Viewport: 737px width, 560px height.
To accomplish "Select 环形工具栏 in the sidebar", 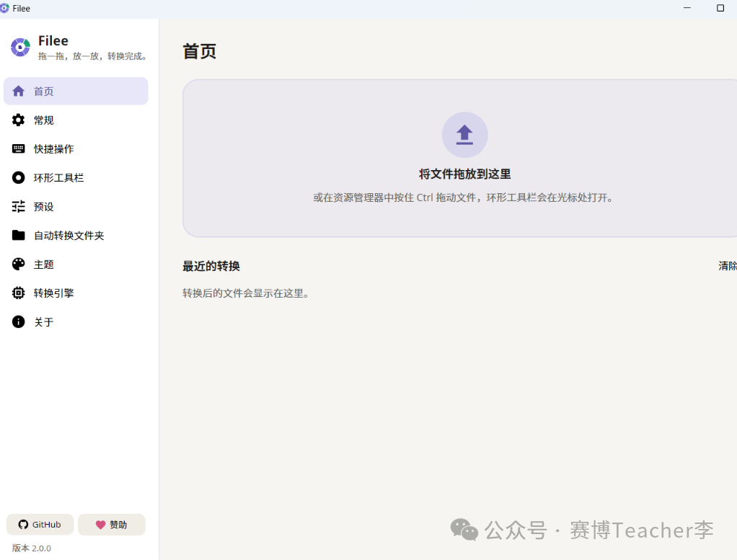I will click(x=76, y=177).
